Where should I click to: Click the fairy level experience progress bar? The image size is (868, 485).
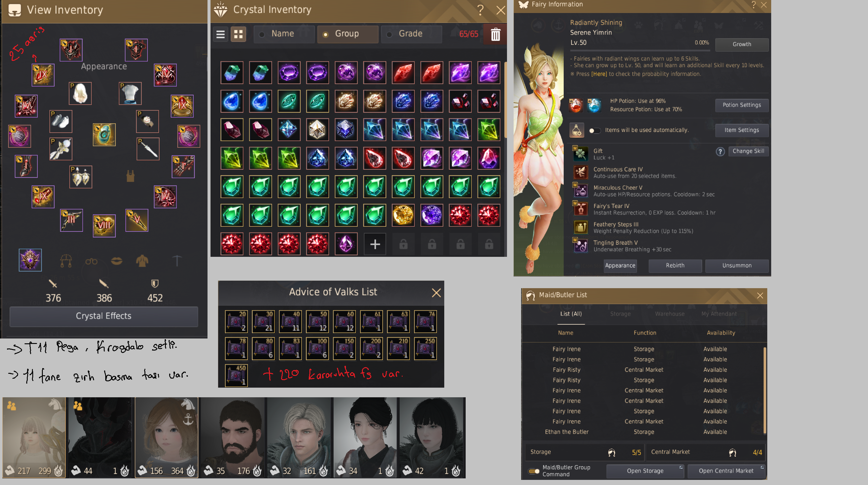(x=640, y=50)
